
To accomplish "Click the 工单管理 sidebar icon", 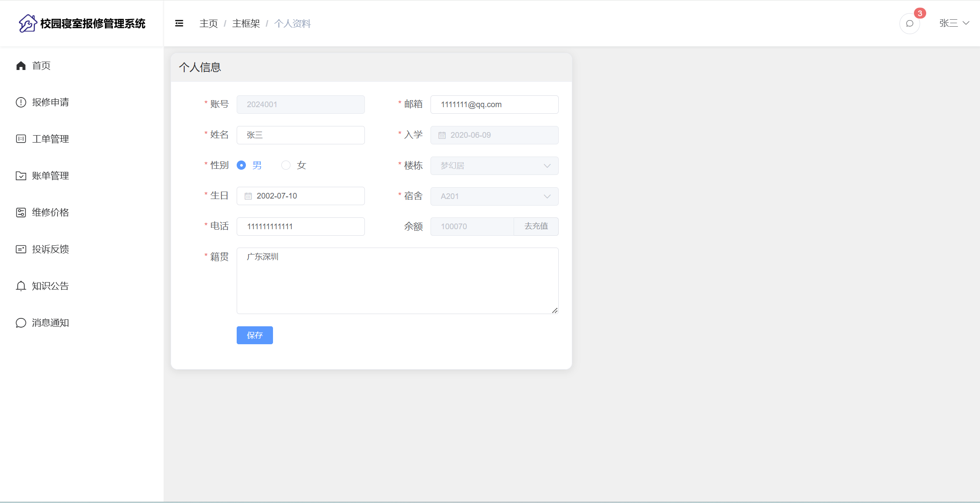I will (21, 139).
